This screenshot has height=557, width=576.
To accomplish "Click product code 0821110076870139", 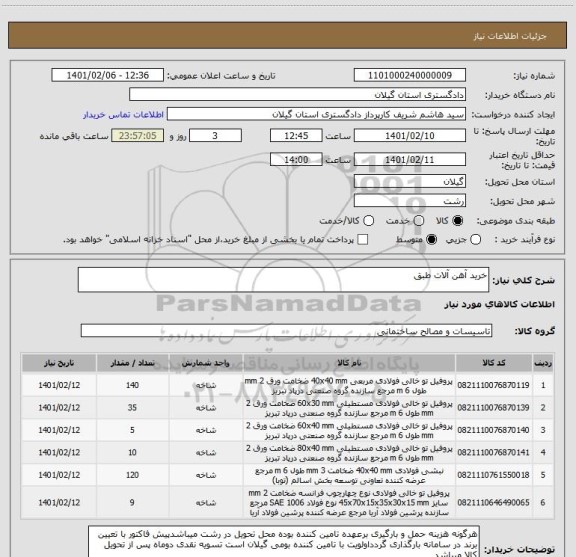I will click(493, 408).
